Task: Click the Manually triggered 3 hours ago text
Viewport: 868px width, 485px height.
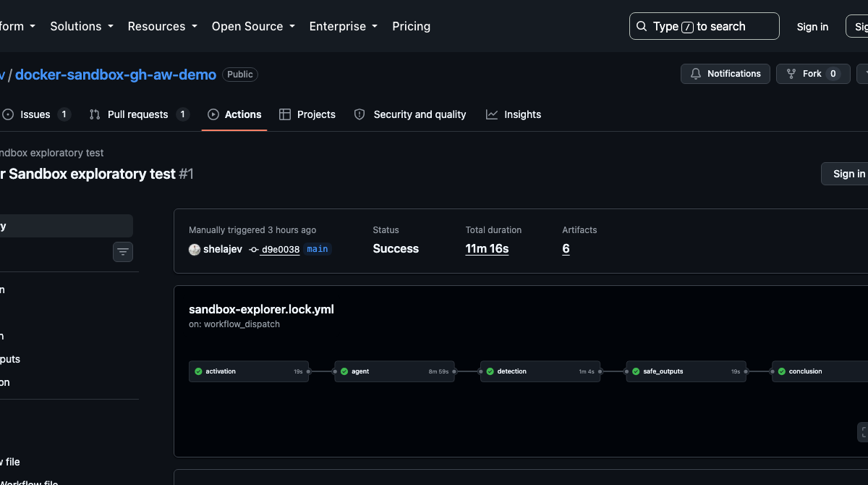Action: [x=252, y=230]
